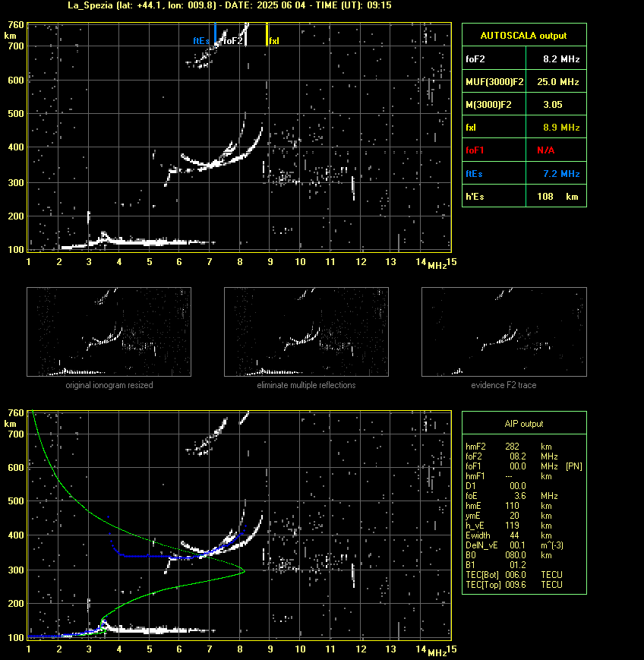The height and width of the screenshot is (660, 644).
Task: Click the blue ftEs label in AUTOSCALA table
Action: point(474,173)
